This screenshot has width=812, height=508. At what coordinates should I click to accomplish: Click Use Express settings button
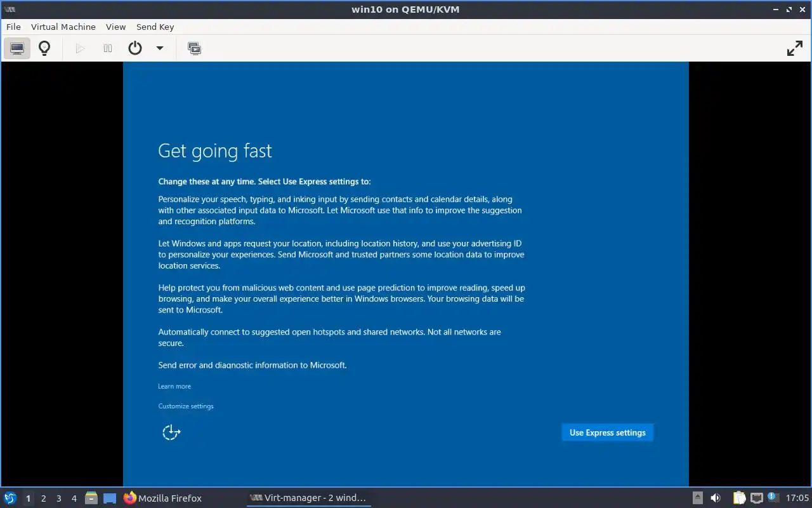(607, 432)
